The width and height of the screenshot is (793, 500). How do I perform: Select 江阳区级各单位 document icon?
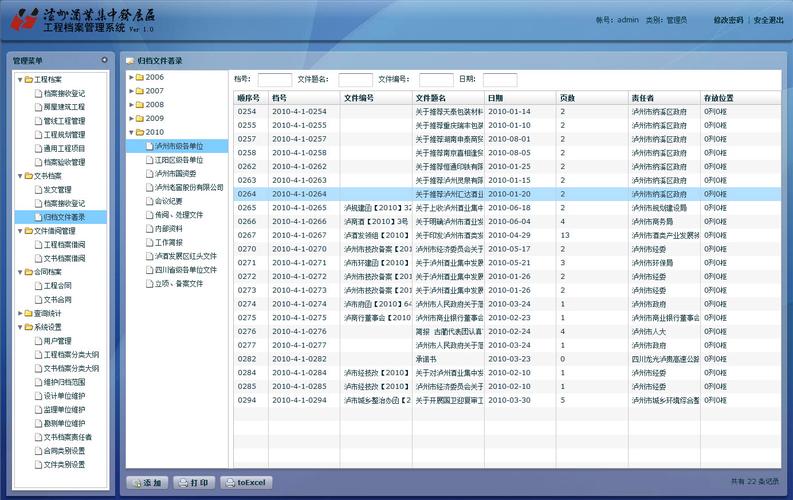[x=149, y=160]
